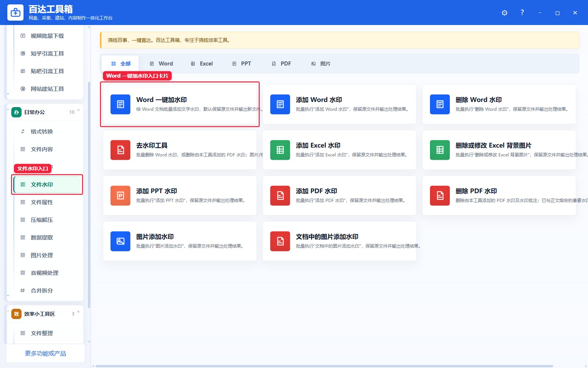
Task: Click the grid icon beside 压缩解压
Action: tap(23, 220)
